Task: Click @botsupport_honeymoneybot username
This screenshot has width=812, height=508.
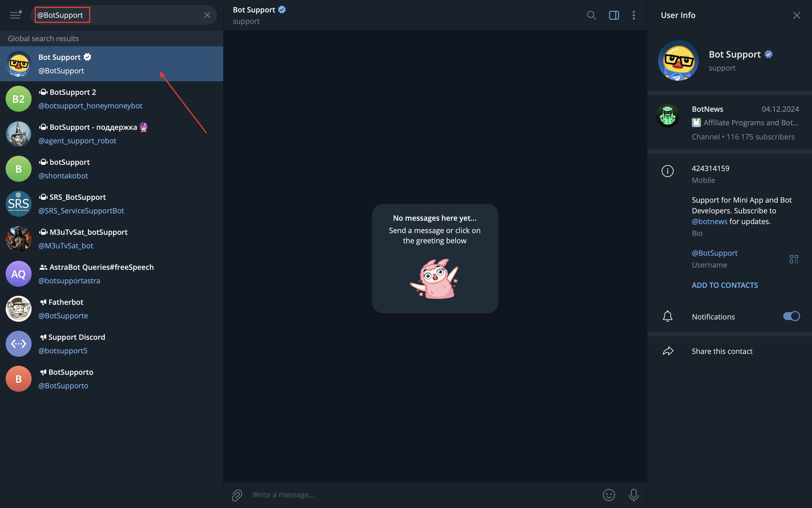Action: pos(90,106)
